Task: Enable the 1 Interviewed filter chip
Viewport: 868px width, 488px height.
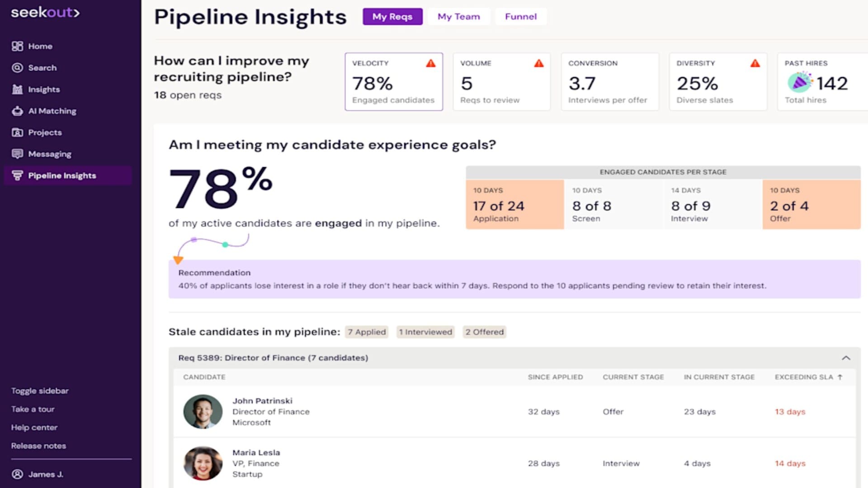Action: 425,332
